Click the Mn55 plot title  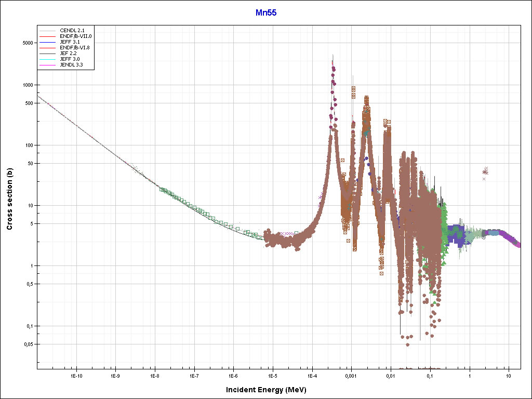pyautogui.click(x=265, y=12)
